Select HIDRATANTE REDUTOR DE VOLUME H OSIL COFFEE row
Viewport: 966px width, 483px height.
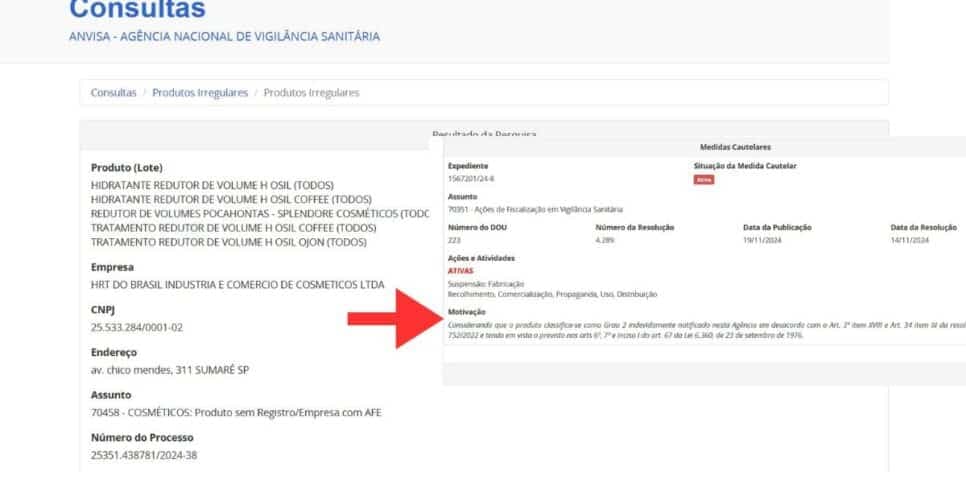pyautogui.click(x=231, y=200)
